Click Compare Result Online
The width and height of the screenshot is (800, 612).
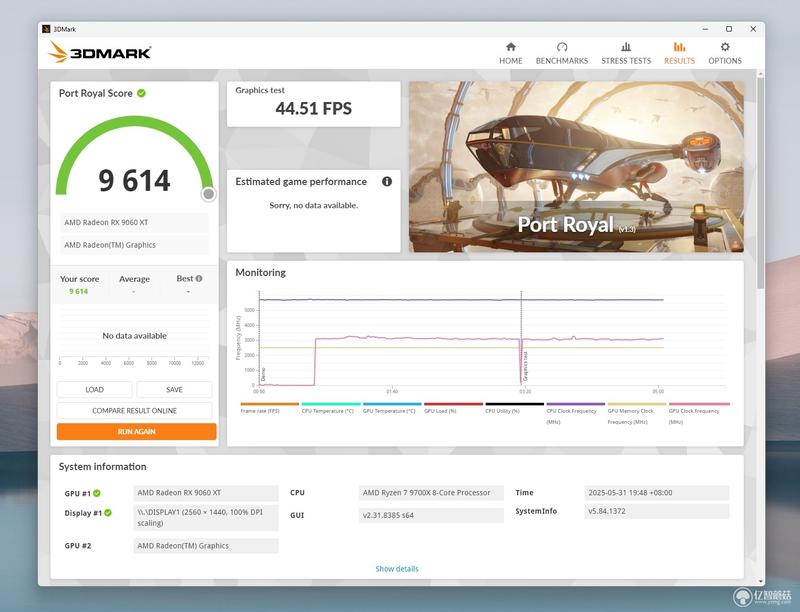coord(135,411)
